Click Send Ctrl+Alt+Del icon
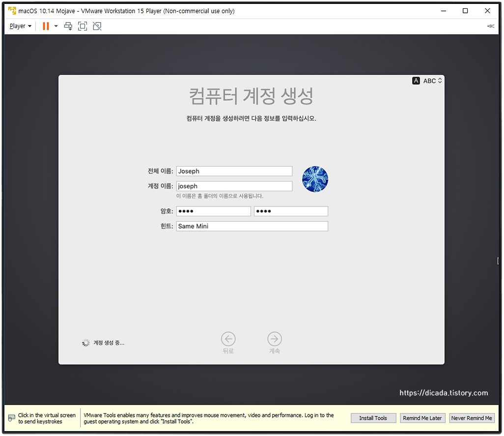 tap(68, 26)
